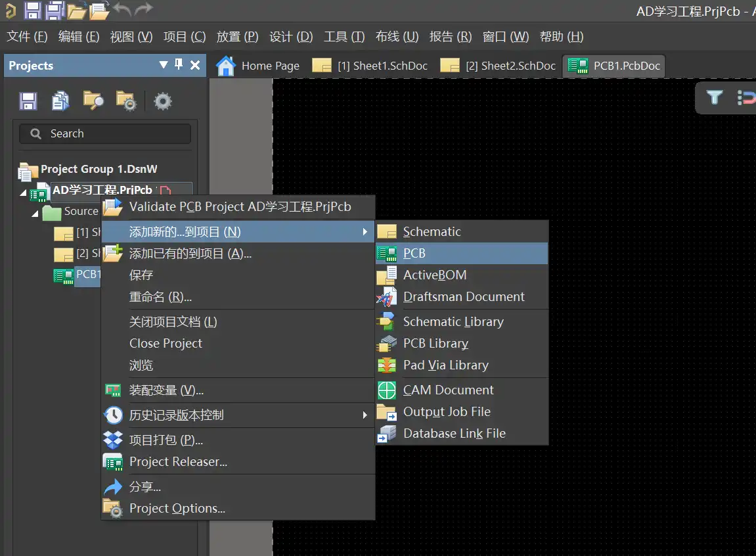
Task: Select CAM Document entry
Action: [x=448, y=390]
